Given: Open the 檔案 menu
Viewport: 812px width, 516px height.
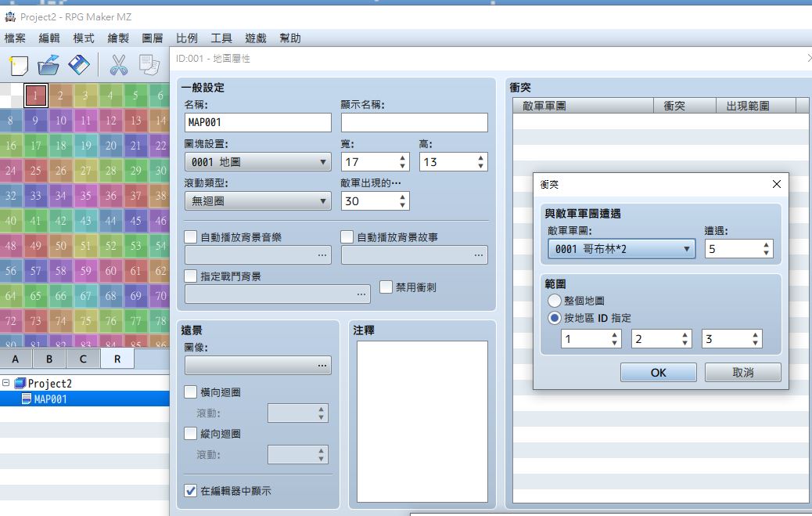Looking at the screenshot, I should 15,38.
